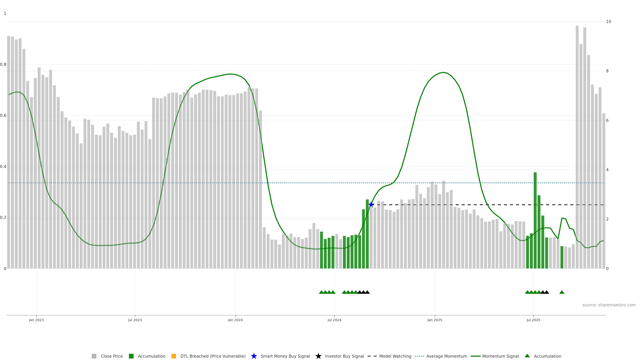
Task: Click the Jan 2025 axis label
Action: pos(435,320)
